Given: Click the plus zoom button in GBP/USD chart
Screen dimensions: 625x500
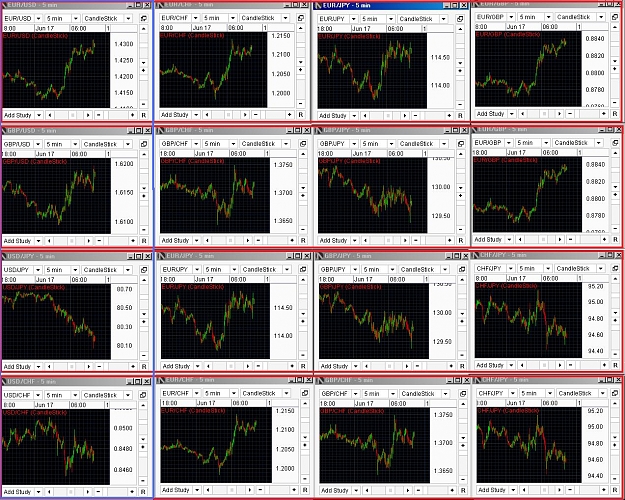Looking at the screenshot, I should pyautogui.click(x=133, y=241).
